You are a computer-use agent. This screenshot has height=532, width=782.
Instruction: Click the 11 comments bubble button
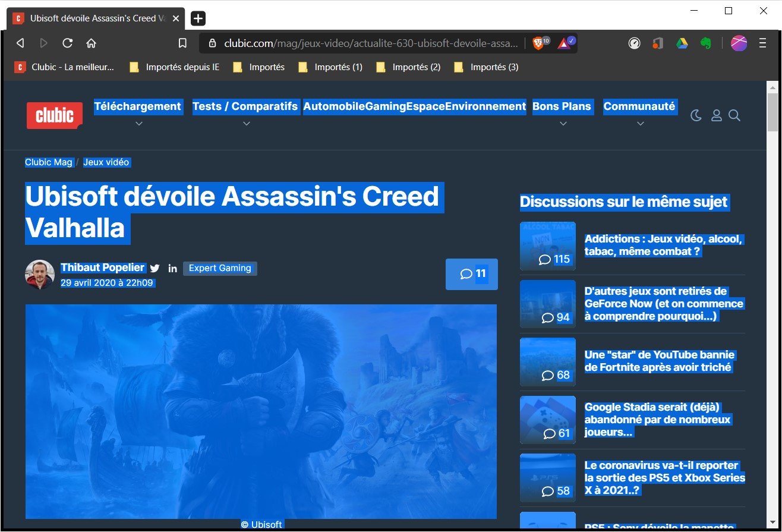471,274
